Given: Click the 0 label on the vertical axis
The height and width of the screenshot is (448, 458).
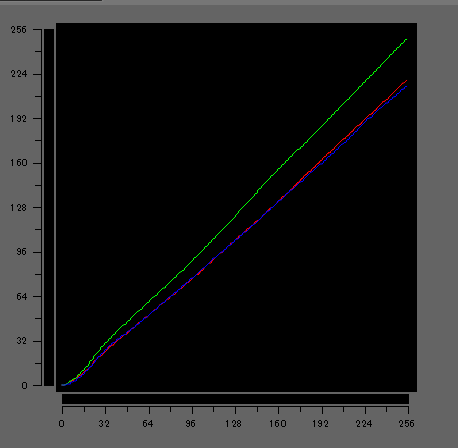Looking at the screenshot, I should tap(24, 386).
